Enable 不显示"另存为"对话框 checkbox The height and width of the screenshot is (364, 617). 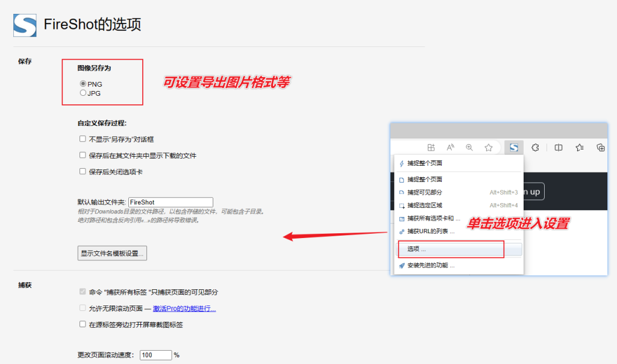pos(82,139)
